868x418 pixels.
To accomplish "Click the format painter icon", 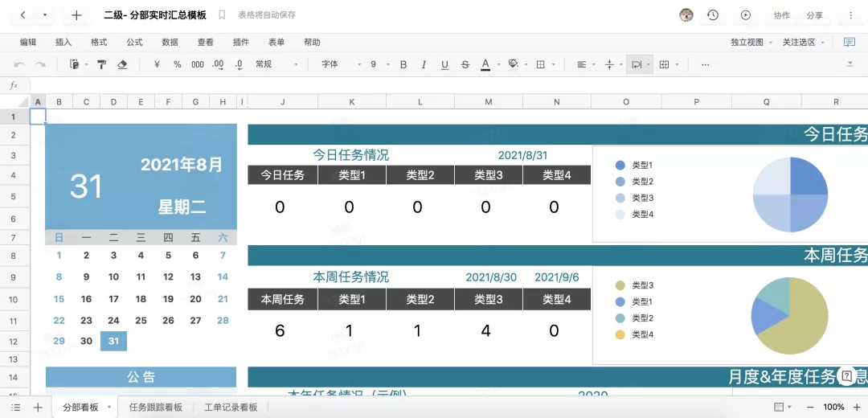I will [102, 64].
